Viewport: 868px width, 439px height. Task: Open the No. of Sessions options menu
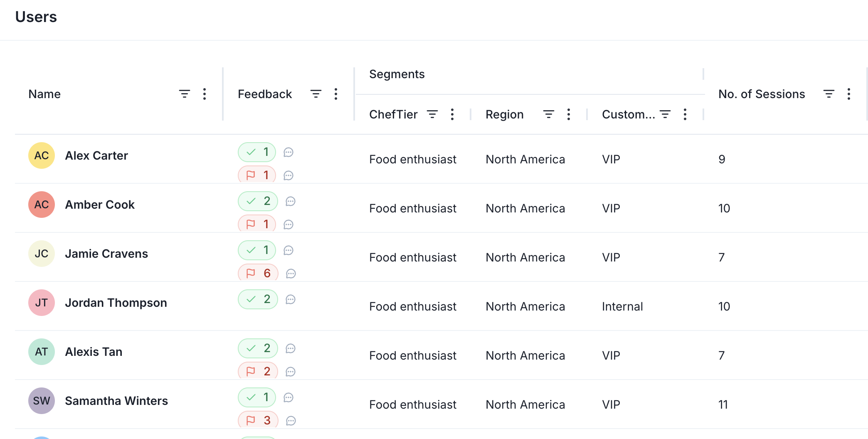click(x=849, y=94)
